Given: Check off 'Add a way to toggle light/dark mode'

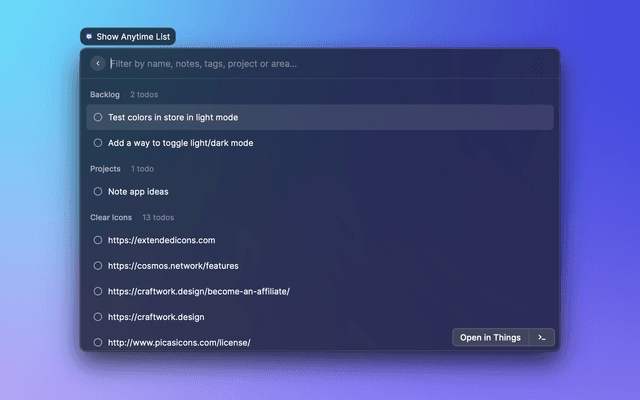Looking at the screenshot, I should pos(98,142).
